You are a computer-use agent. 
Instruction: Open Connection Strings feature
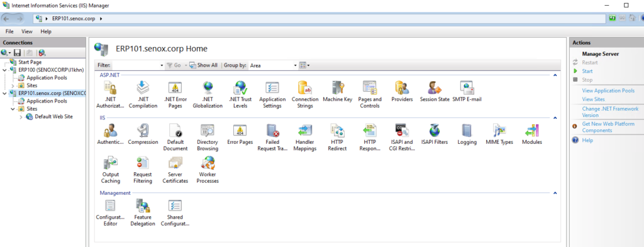tap(305, 94)
